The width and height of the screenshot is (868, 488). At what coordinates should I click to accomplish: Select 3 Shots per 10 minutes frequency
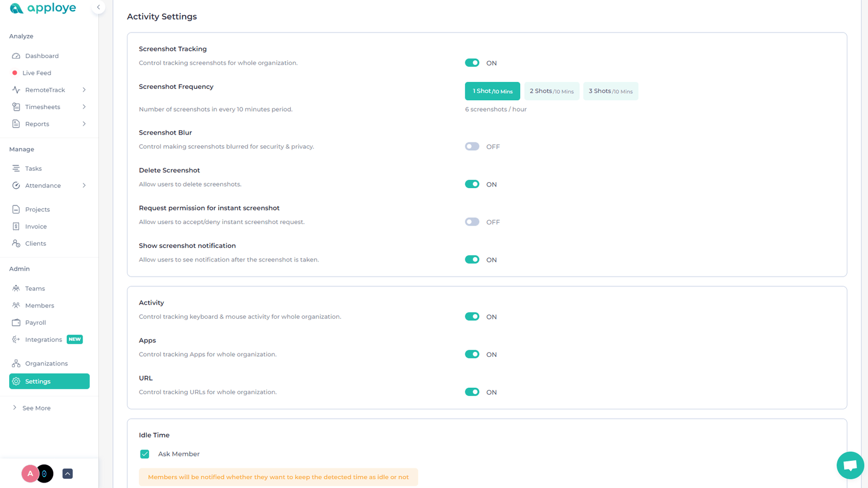[610, 91]
